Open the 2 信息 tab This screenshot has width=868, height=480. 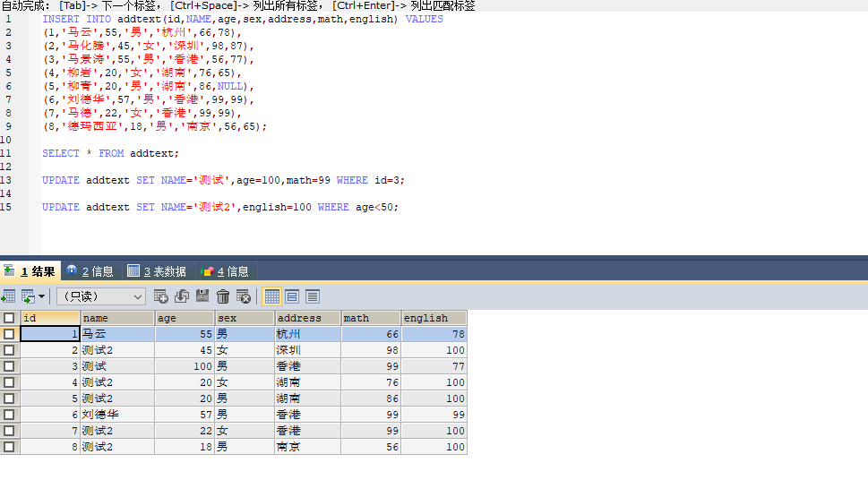[90, 271]
